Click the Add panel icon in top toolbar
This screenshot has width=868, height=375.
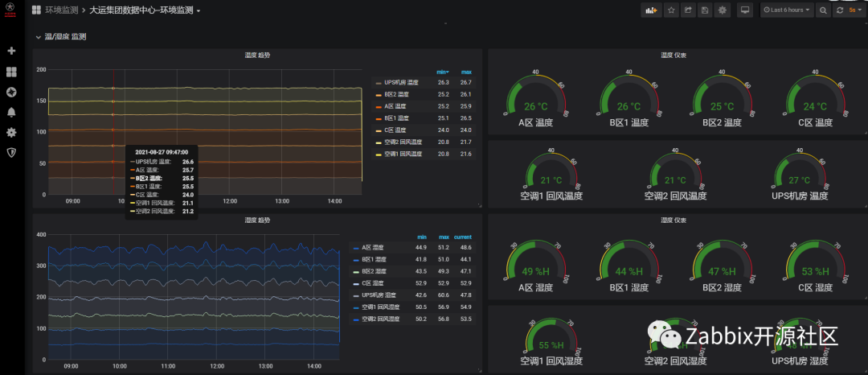click(652, 10)
